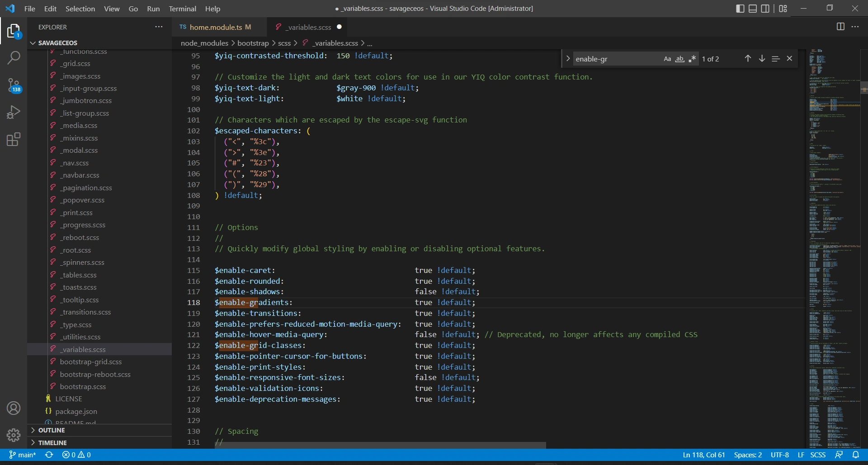Split the editor to the right

pos(840,27)
